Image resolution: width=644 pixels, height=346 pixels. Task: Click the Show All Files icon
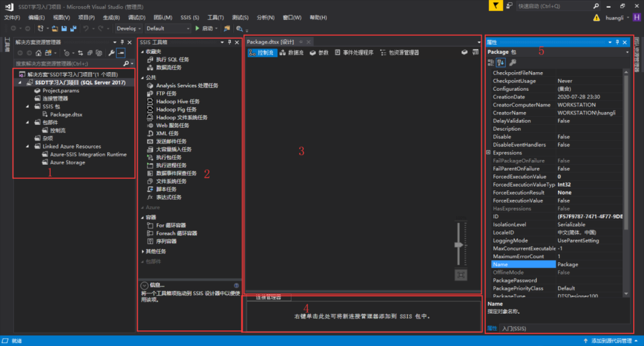tap(99, 53)
